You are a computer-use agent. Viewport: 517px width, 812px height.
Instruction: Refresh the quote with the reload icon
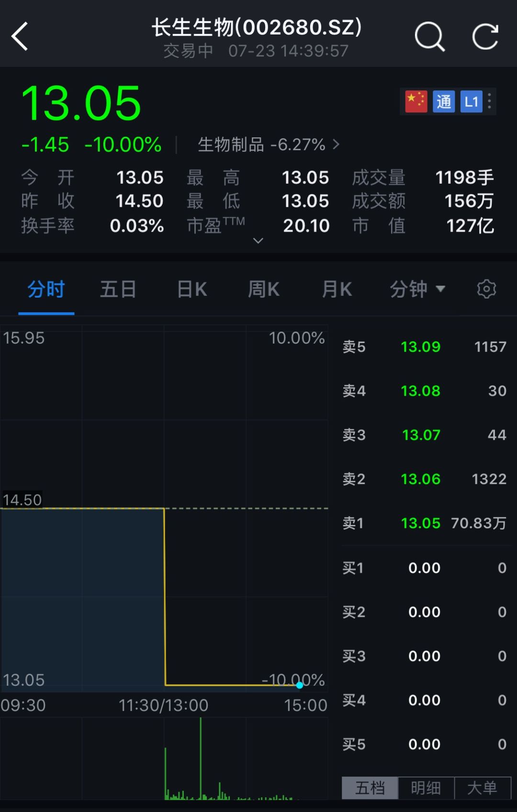coord(485,36)
